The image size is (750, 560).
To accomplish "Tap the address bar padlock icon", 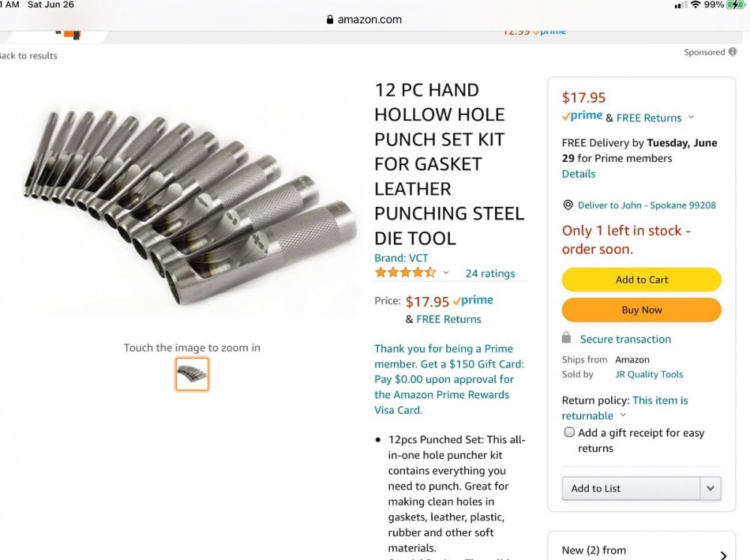I will coord(330,20).
